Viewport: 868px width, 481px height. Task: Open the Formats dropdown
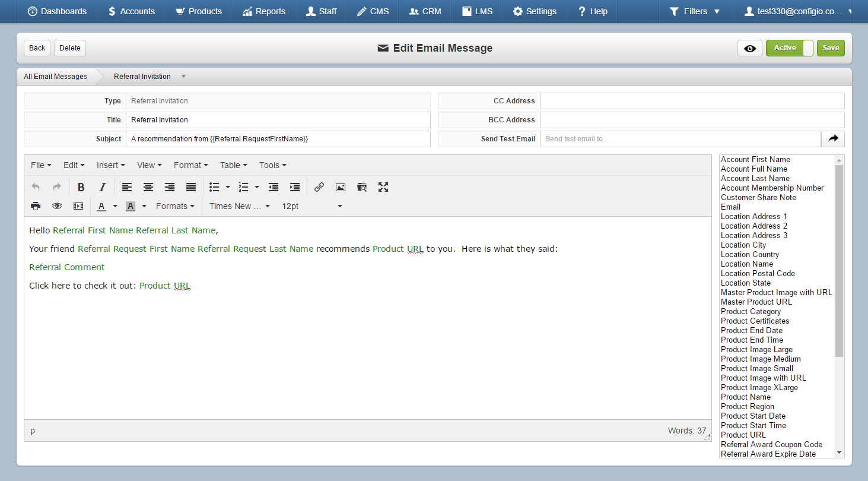point(175,206)
